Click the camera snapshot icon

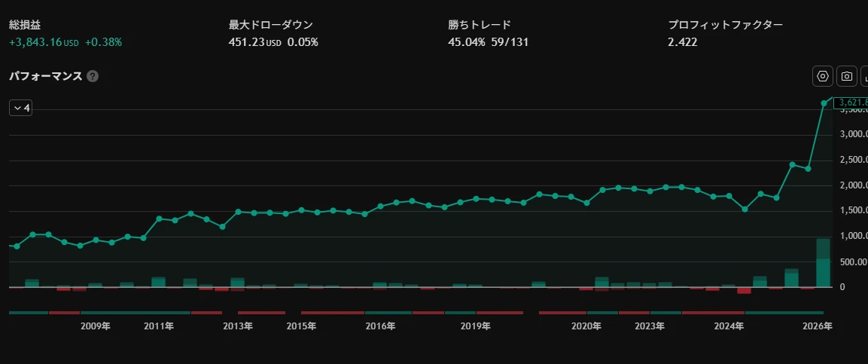[846, 76]
